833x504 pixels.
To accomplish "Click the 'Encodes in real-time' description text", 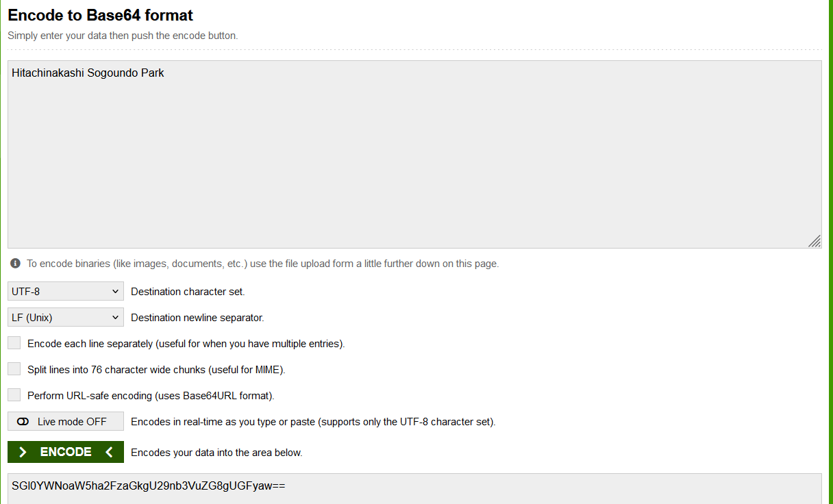I will [x=313, y=422].
